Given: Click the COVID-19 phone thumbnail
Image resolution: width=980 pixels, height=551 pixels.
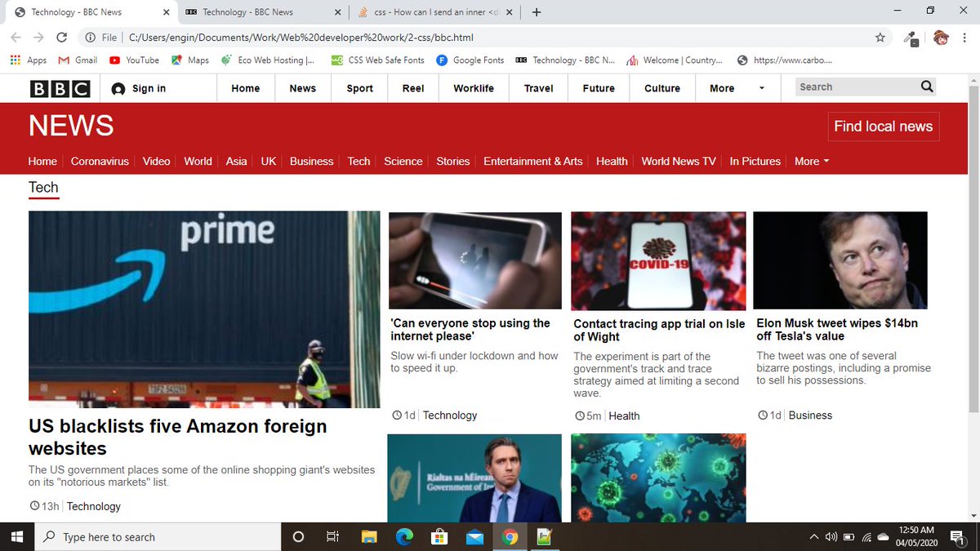Looking at the screenshot, I should [658, 260].
